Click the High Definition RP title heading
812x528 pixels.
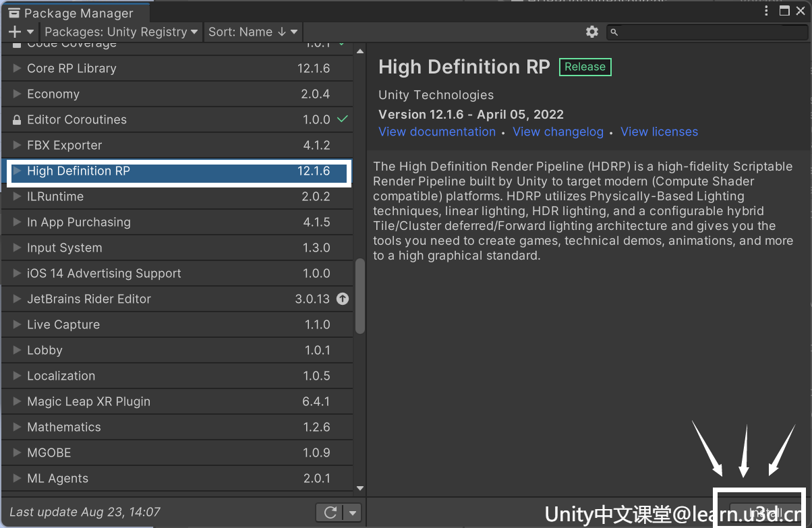464,67
